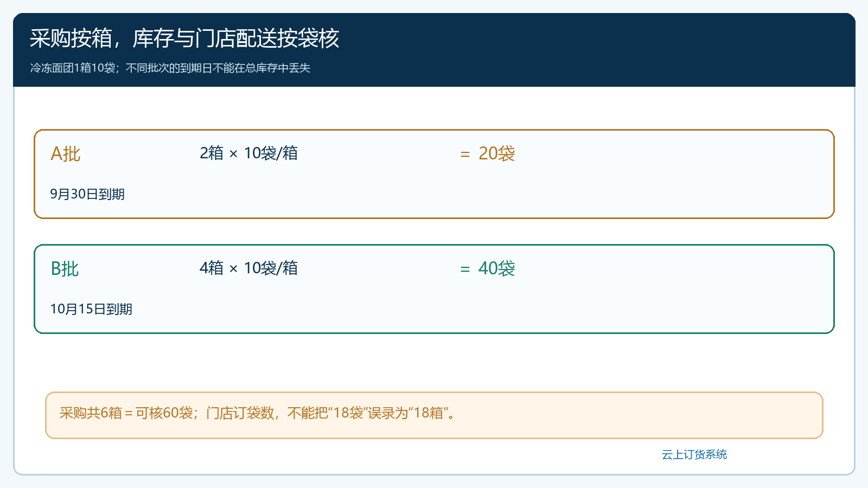Click the slide title '采购按箱，库存与门店配送按袋核'

[184, 38]
